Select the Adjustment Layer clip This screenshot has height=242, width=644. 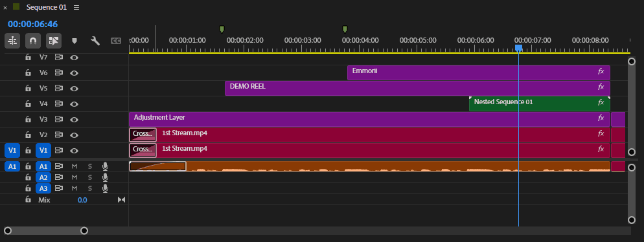[369, 119]
